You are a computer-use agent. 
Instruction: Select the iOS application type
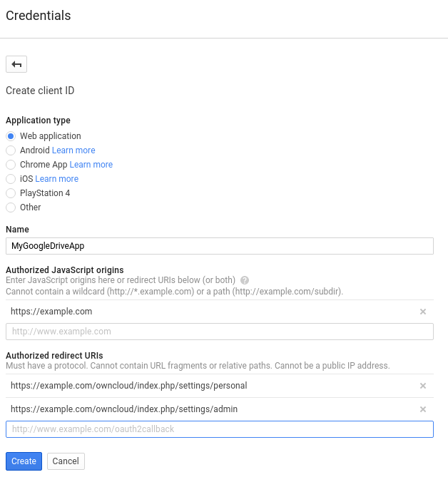[11, 179]
